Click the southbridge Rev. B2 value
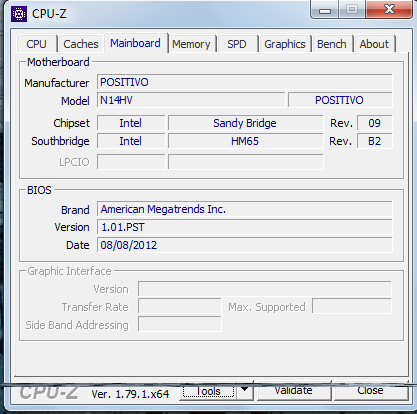Viewport: 417px width, 414px height. (x=375, y=141)
